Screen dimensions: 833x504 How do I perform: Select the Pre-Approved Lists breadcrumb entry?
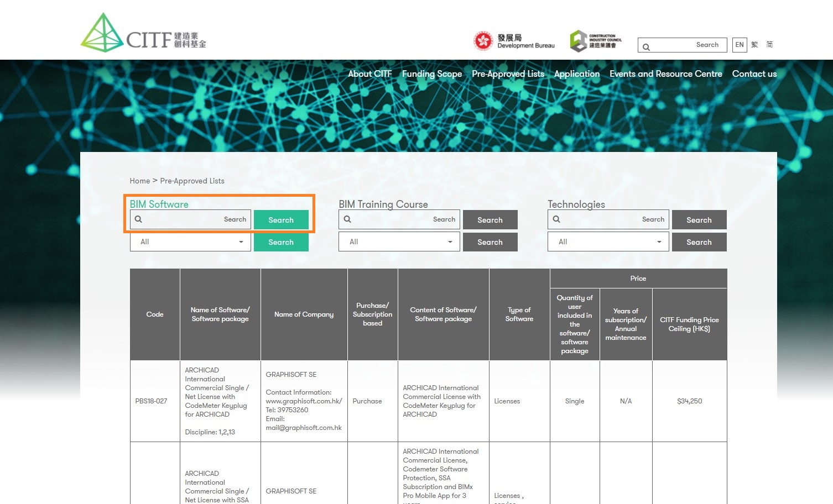click(192, 181)
